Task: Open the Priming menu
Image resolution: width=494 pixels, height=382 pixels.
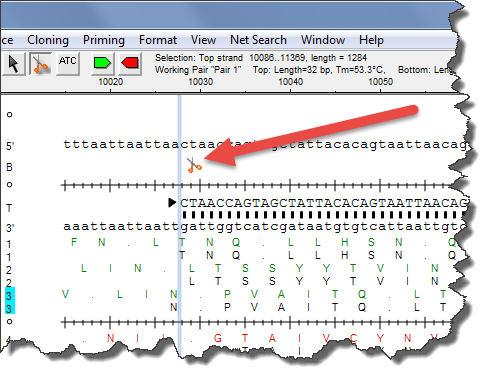Action: tap(104, 40)
